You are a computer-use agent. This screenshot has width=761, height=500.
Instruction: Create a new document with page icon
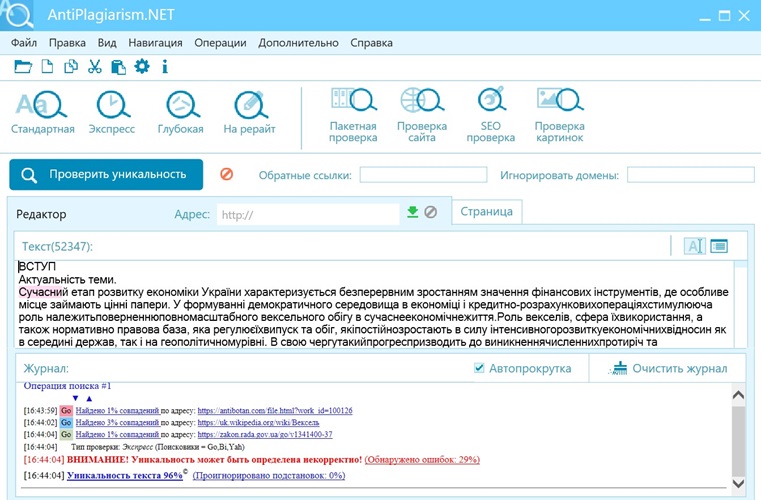[x=47, y=67]
